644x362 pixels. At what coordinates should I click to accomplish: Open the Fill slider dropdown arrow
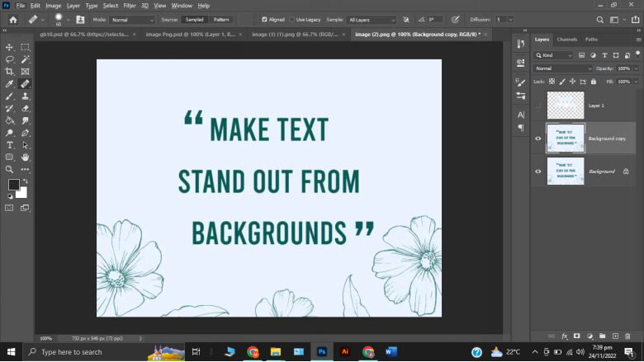tap(636, 82)
